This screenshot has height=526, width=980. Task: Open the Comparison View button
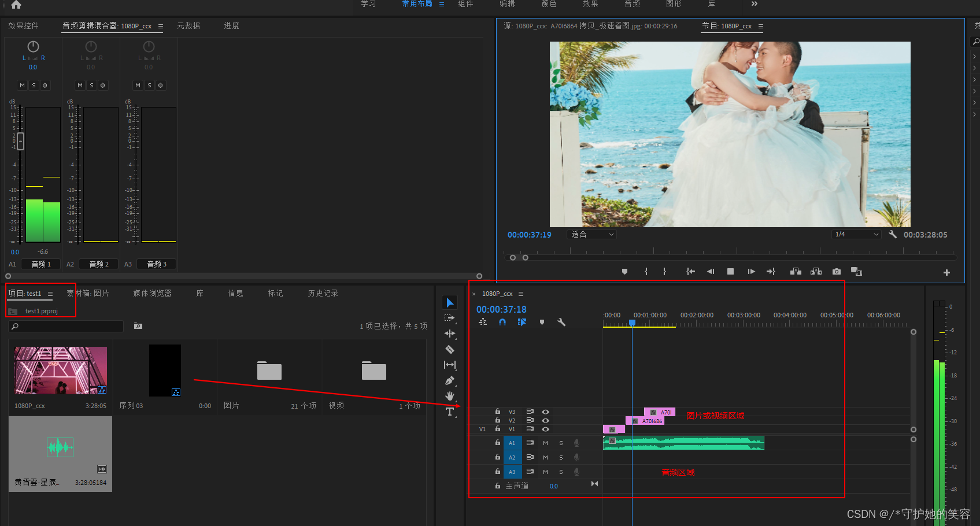(x=856, y=272)
